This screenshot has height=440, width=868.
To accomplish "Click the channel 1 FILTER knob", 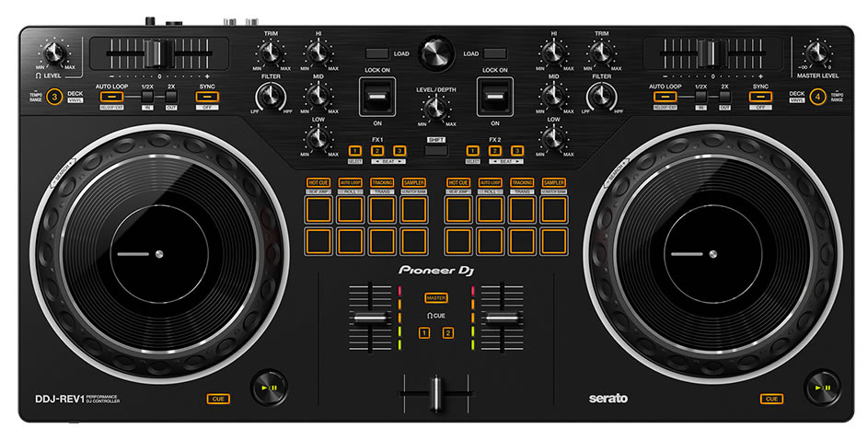I will tap(270, 97).
